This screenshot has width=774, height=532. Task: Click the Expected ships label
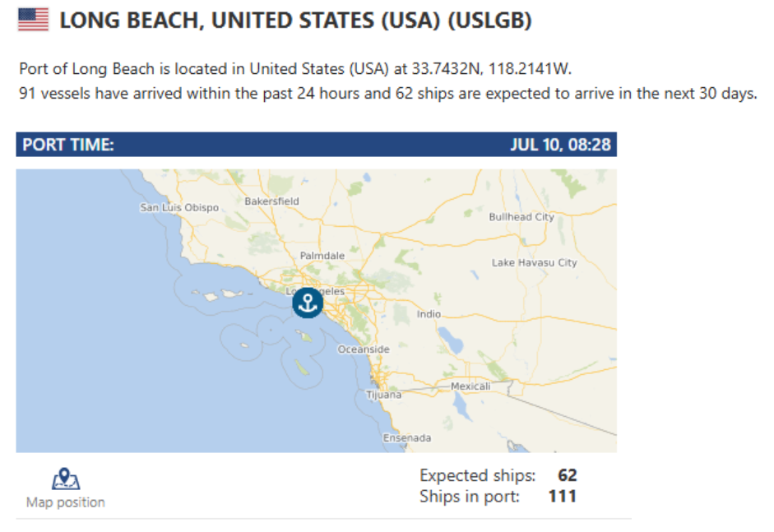tap(477, 475)
